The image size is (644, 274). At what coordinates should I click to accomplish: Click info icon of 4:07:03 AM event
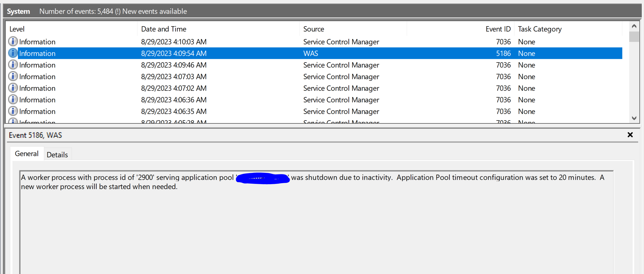tap(13, 76)
